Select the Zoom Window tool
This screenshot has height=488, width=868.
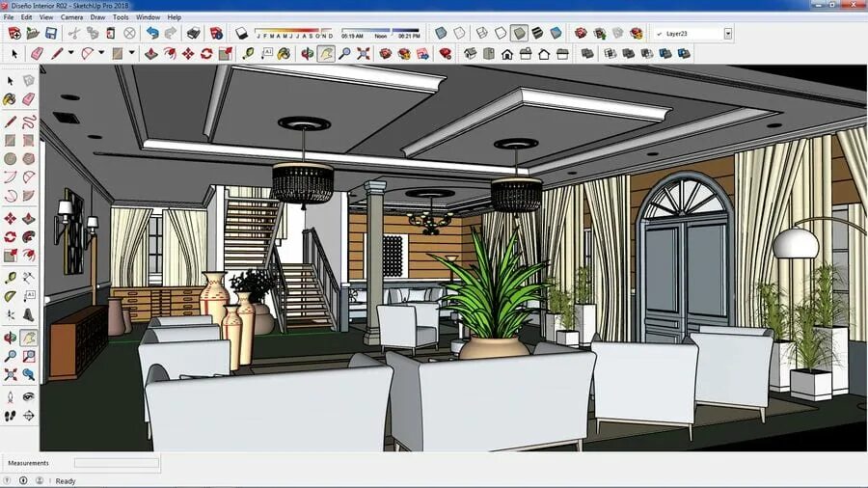click(x=28, y=356)
